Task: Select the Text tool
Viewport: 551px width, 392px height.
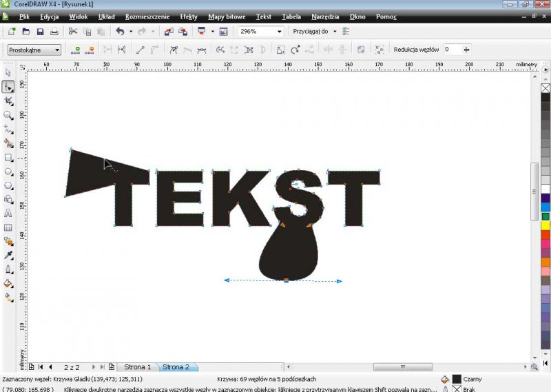Action: click(8, 214)
